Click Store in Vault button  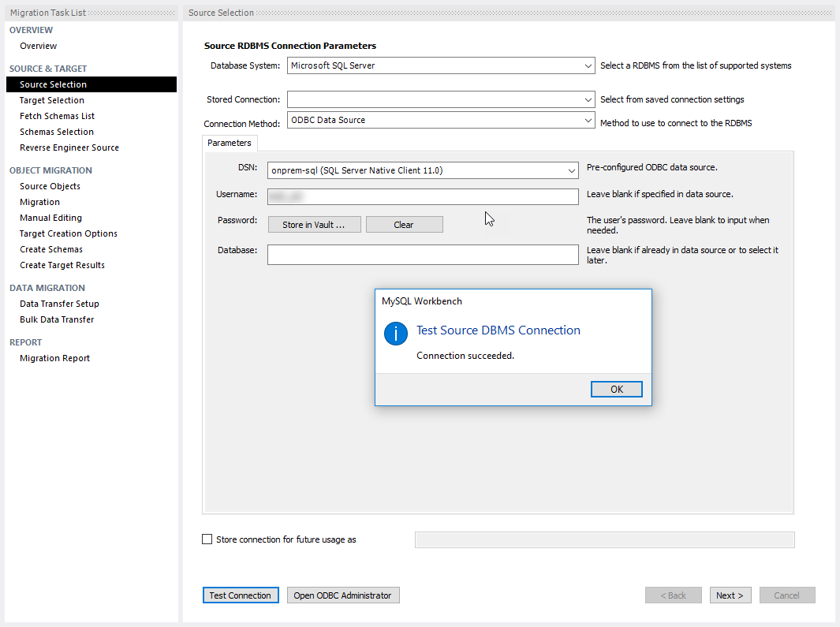(314, 225)
